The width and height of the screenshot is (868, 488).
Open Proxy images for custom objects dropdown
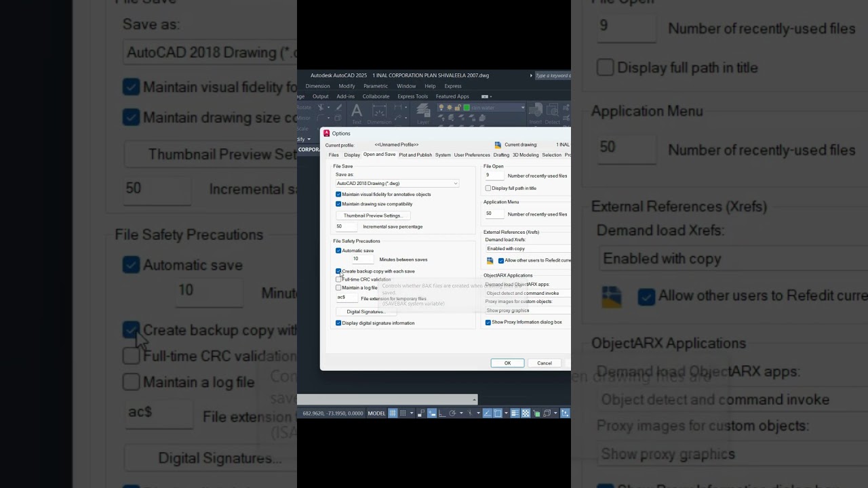coord(528,310)
